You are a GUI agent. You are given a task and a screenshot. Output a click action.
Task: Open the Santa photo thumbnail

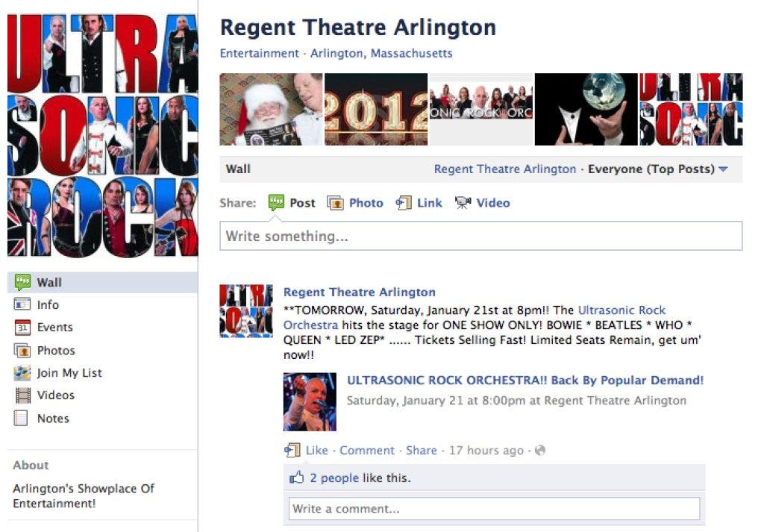[x=271, y=109]
